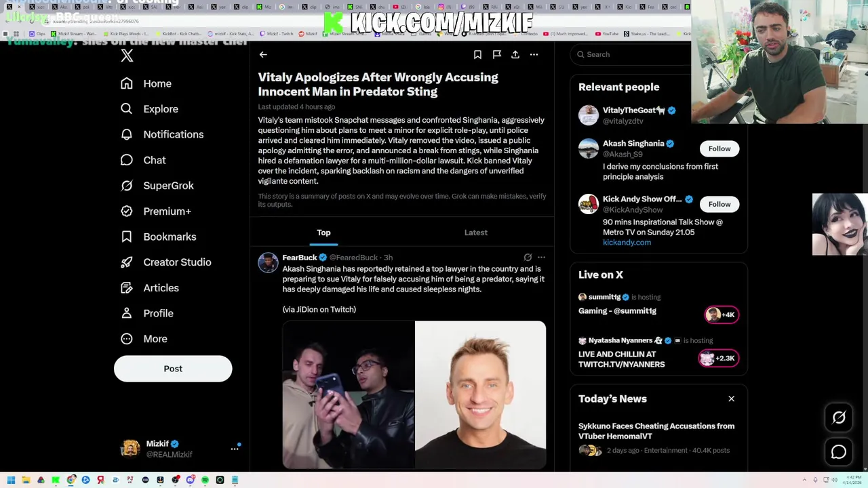Open green Kick app on taskbar
Image resolution: width=868 pixels, height=488 pixels.
(56, 481)
